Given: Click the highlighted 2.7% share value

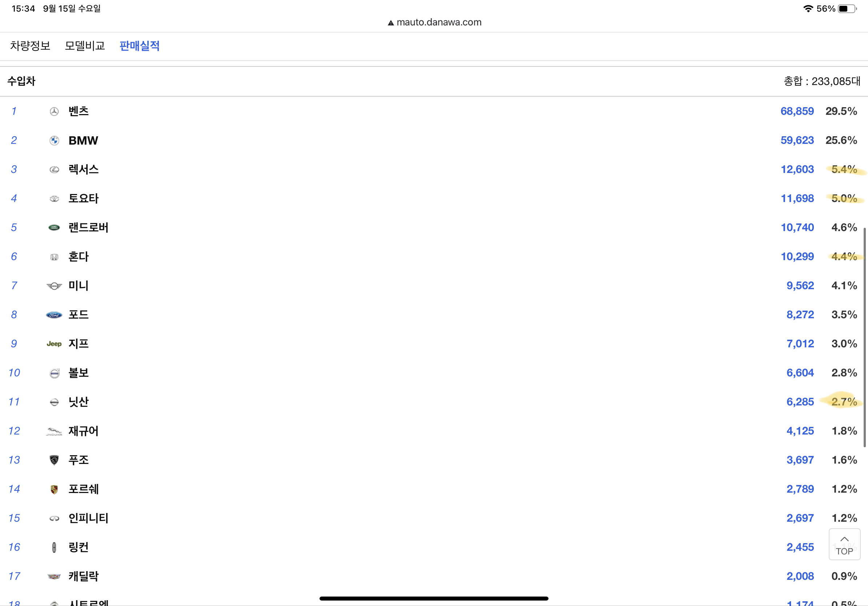Looking at the screenshot, I should [x=844, y=402].
